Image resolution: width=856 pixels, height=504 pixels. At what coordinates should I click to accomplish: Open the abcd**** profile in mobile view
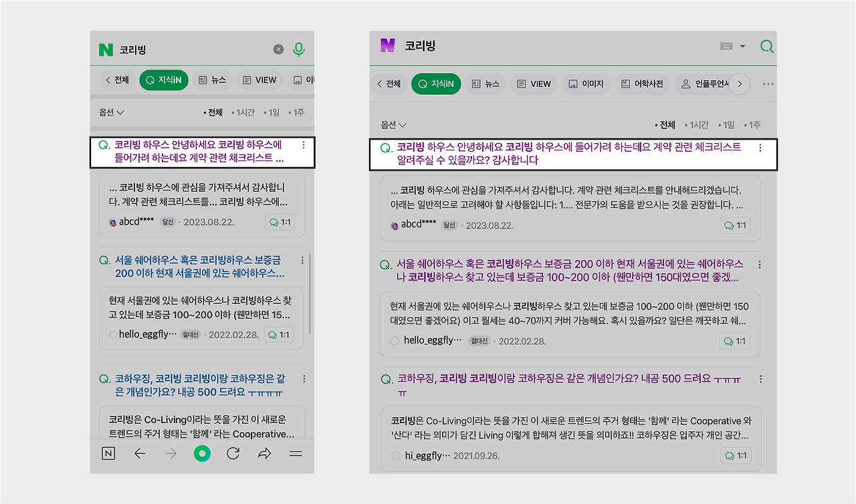click(x=132, y=222)
